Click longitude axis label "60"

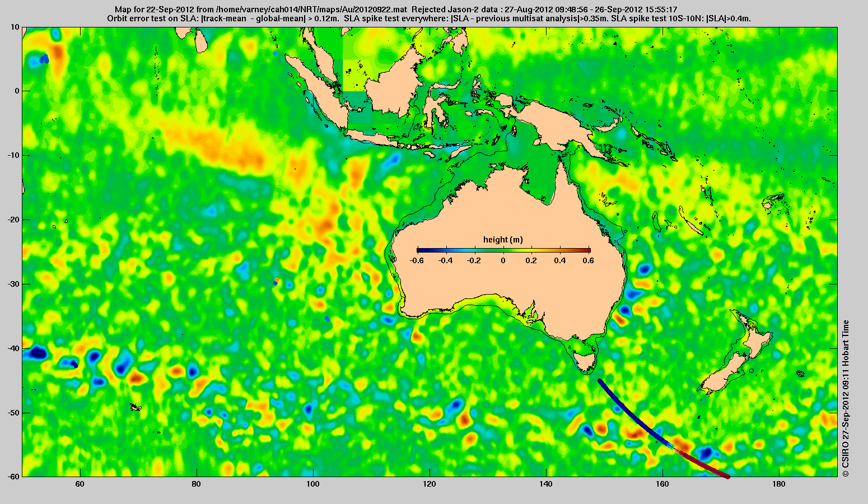click(x=80, y=484)
